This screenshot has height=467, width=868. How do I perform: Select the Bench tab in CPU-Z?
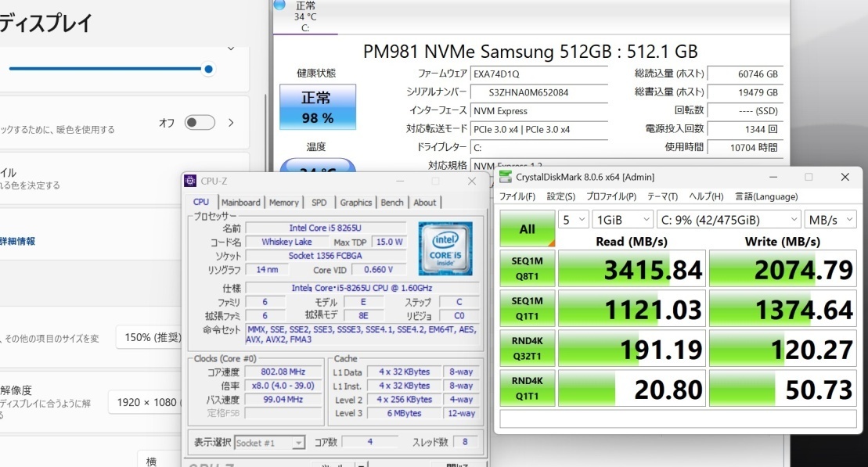(x=392, y=203)
